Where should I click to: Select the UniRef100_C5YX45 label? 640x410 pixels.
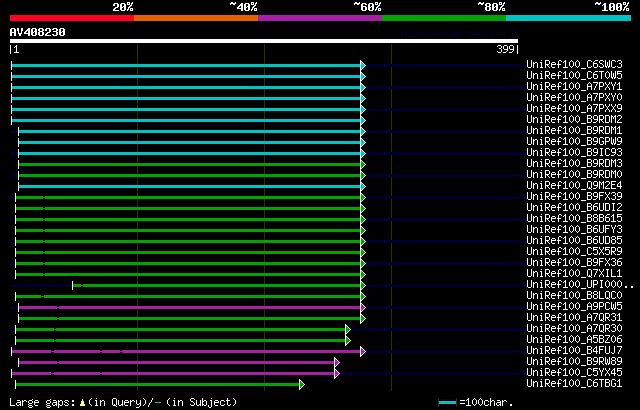(574, 373)
